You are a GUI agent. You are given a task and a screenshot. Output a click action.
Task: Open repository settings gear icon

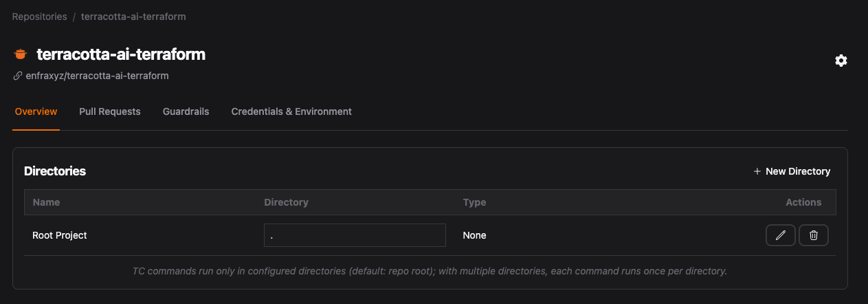841,61
